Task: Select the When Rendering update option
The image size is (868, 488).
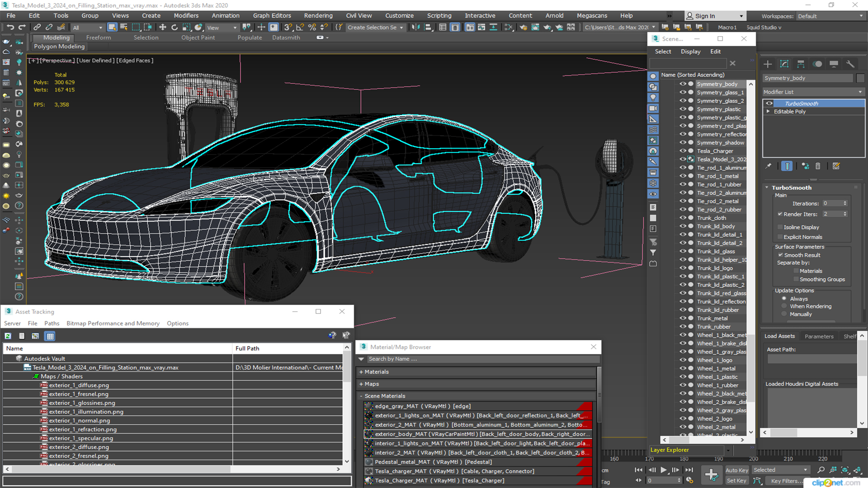Action: click(784, 306)
